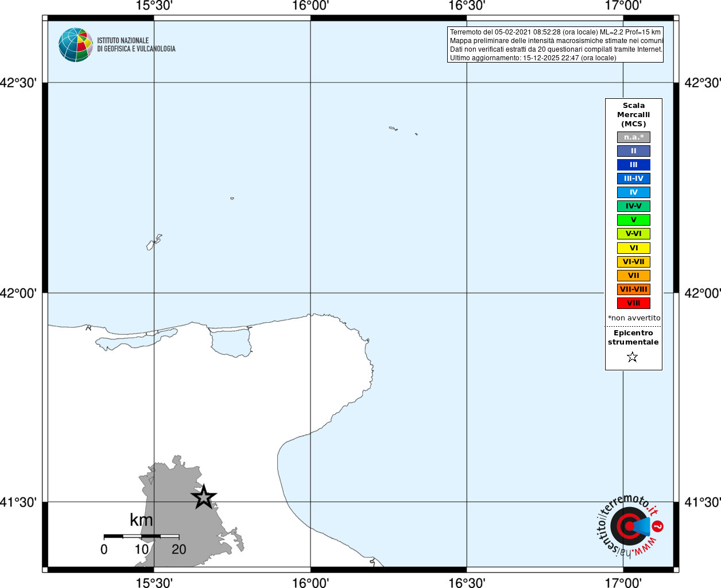Select the yellow VI intensity swatch
Screen dimensions: 721x588
point(633,248)
